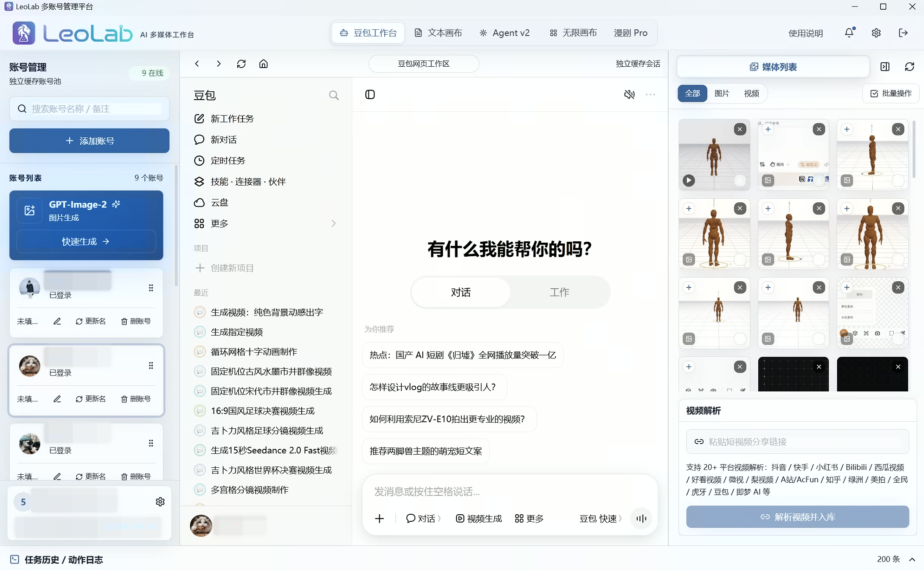The width and height of the screenshot is (924, 570).
Task: Switch to 豆包工作台 tab
Action: [x=368, y=33]
